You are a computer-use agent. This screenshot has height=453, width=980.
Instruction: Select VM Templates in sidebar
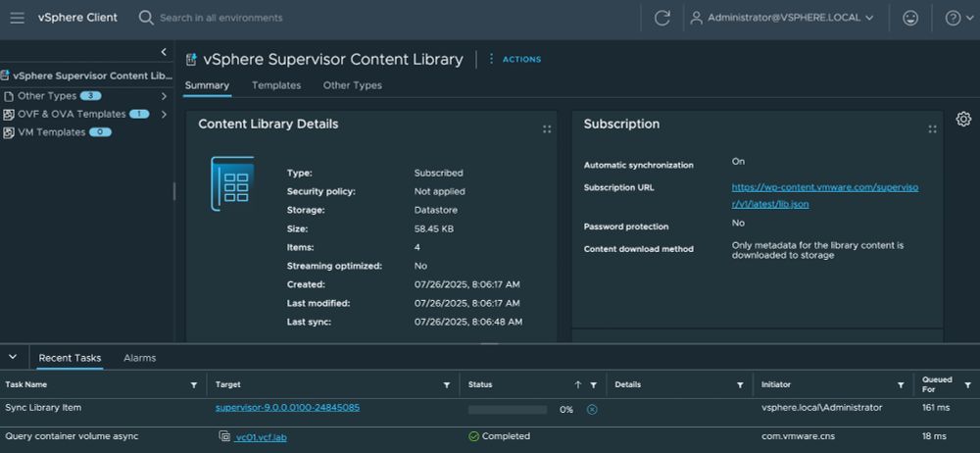tap(51, 132)
